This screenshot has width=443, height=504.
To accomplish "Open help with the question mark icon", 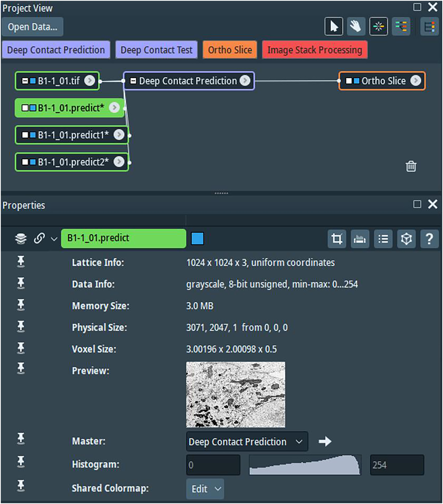I will (429, 239).
